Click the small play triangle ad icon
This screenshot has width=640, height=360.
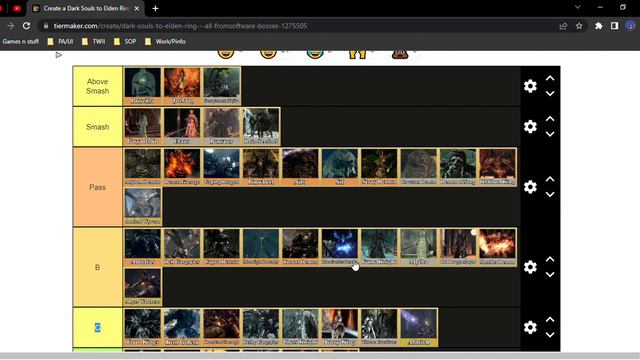58,55
